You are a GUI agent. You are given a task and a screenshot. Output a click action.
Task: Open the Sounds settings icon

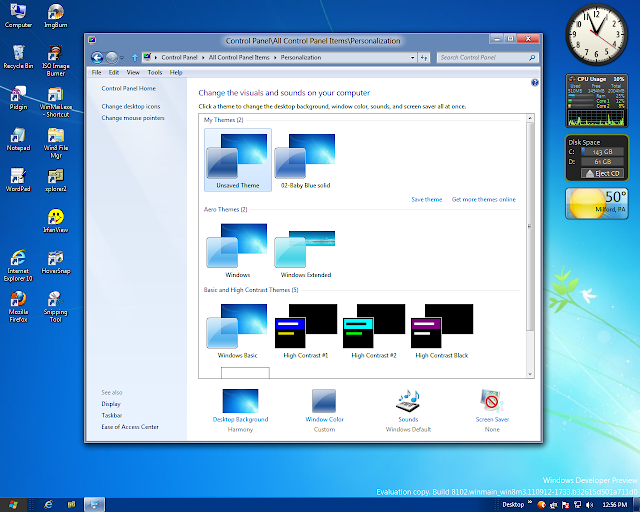408,401
